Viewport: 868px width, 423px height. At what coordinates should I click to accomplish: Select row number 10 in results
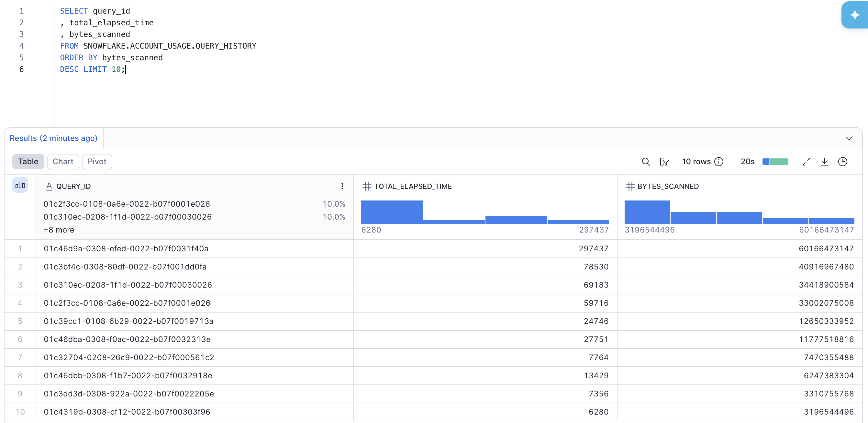20,412
